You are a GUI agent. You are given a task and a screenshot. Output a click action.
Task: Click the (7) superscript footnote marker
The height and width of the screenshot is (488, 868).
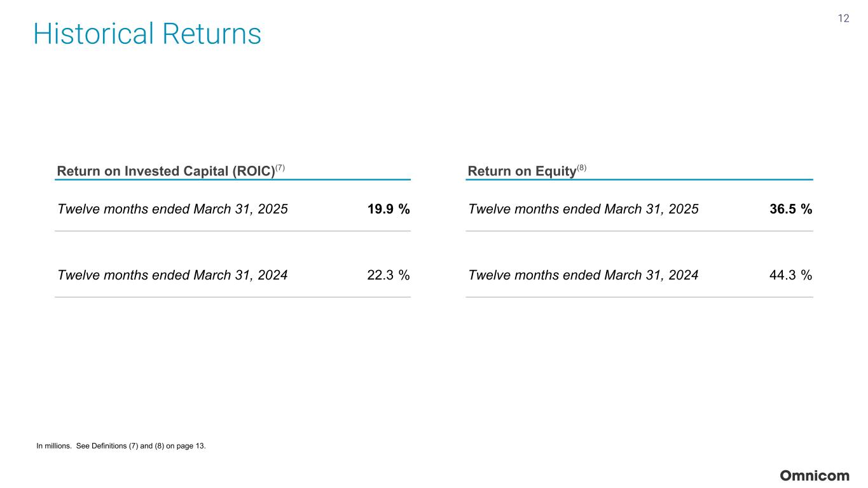[x=280, y=168]
